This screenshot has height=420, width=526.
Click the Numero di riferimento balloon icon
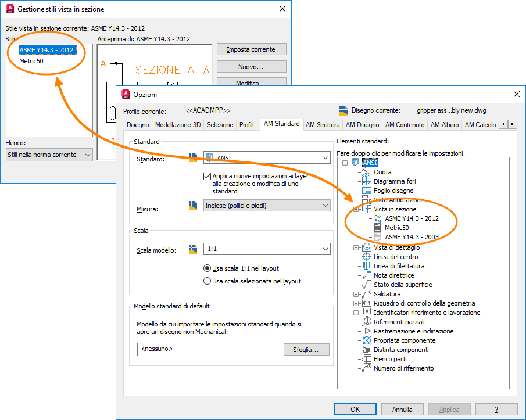tap(366, 368)
